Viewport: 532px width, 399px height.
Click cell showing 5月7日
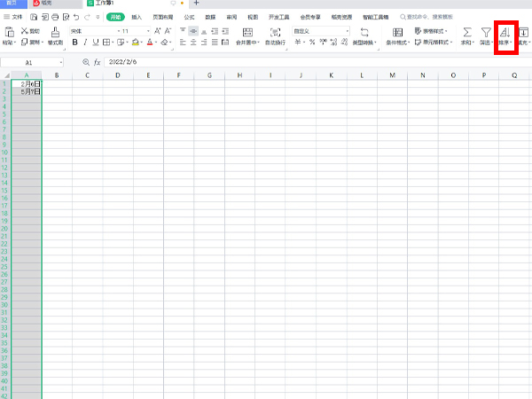click(27, 91)
